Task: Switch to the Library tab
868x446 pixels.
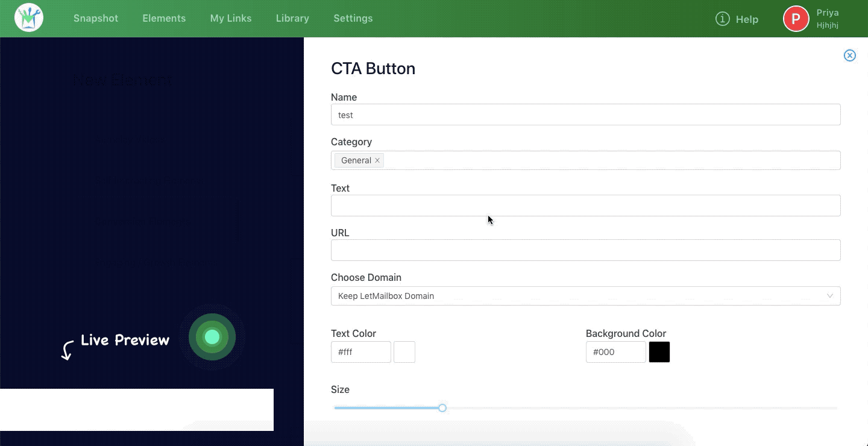Action: pos(292,18)
